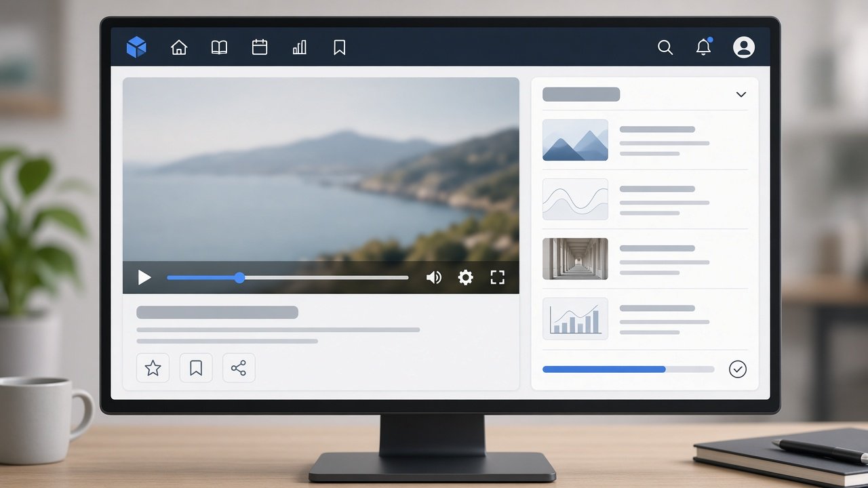Click the blue cube app logo
The image size is (868, 488).
coord(136,47)
